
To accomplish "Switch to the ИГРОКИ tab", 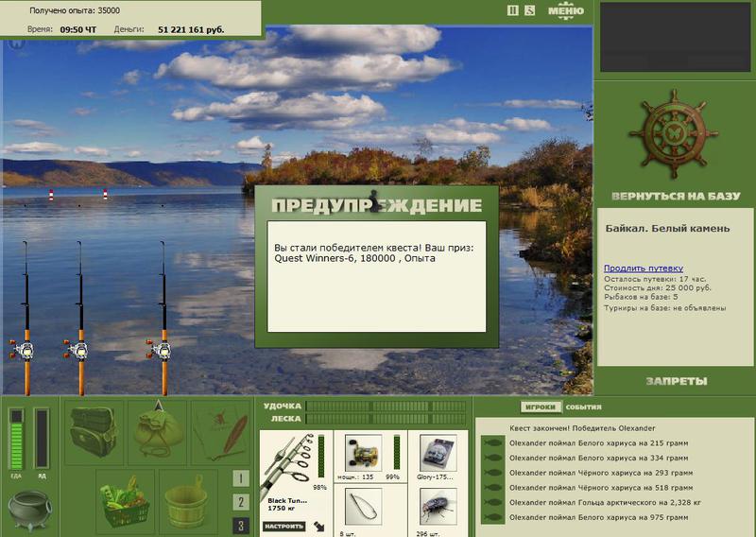I will [541, 407].
